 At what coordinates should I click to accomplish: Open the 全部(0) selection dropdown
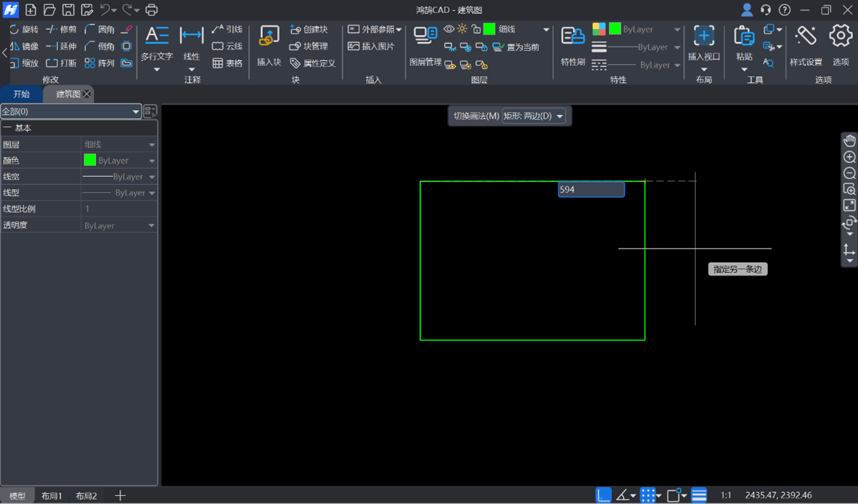click(70, 111)
